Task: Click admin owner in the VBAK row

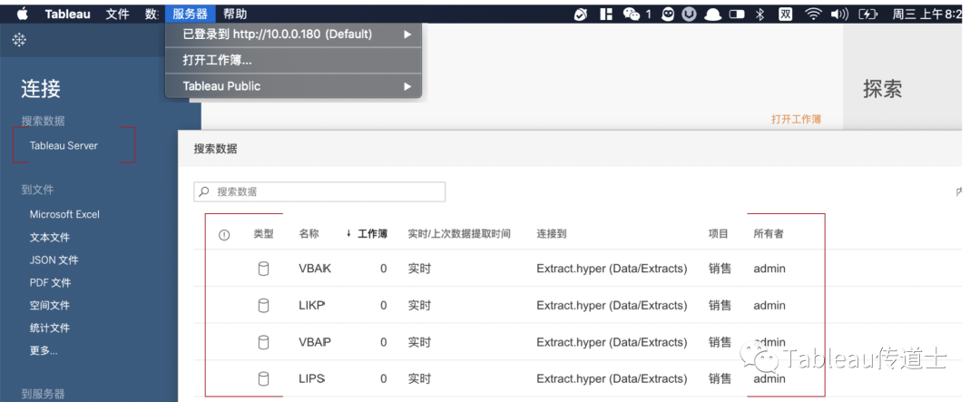Action: (x=769, y=269)
